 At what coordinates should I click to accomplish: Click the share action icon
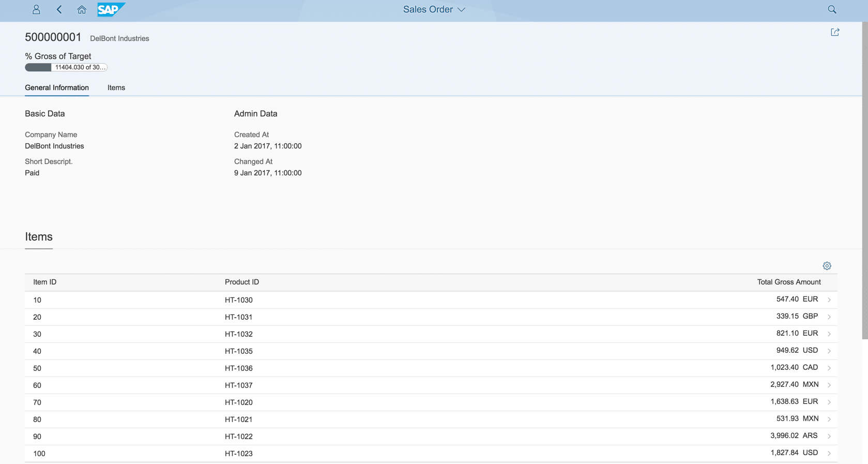click(835, 32)
